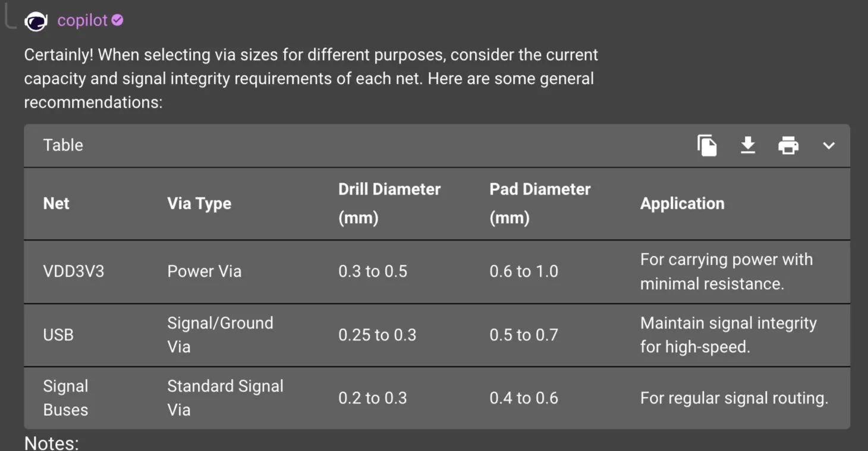Download the table
This screenshot has width=868, height=451.
(748, 146)
